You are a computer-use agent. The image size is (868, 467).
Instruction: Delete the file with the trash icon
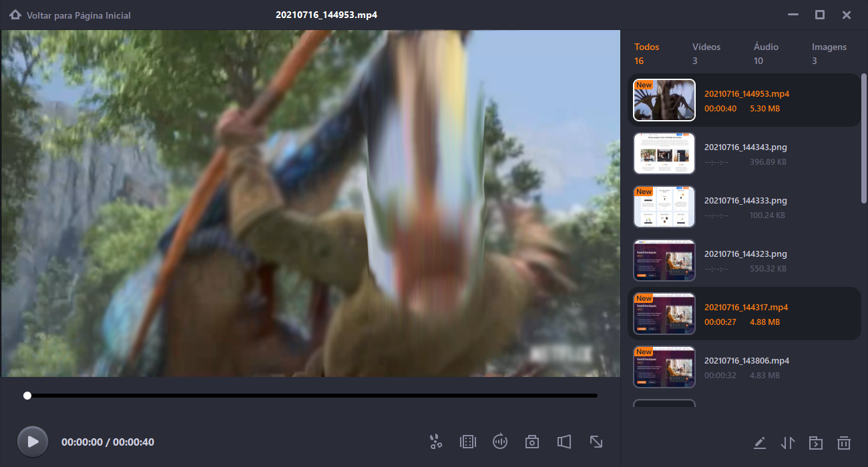coord(844,442)
